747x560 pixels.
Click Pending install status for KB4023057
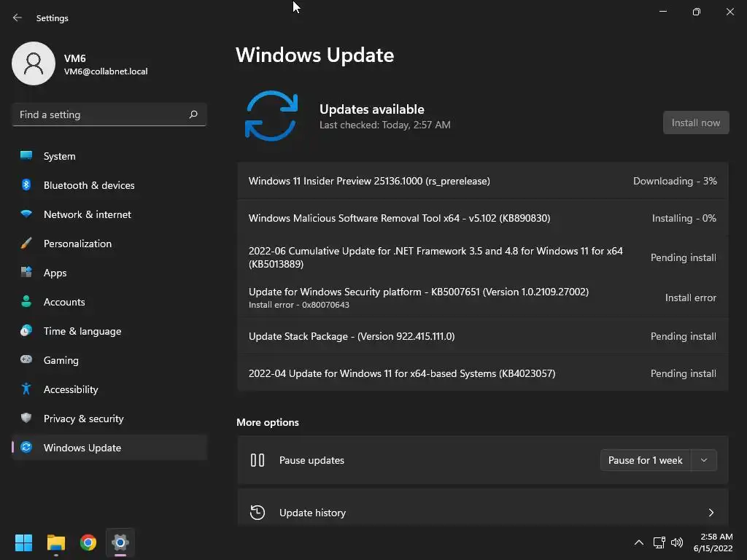pyautogui.click(x=683, y=373)
